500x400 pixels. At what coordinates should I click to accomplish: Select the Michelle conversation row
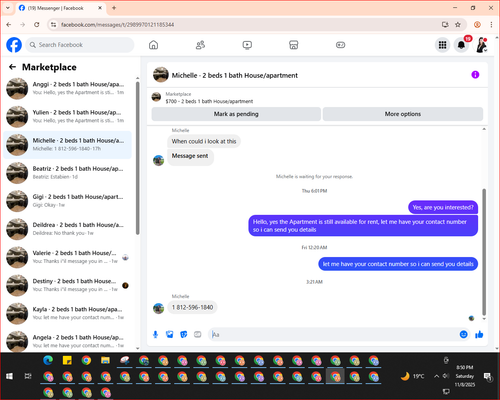(x=68, y=145)
